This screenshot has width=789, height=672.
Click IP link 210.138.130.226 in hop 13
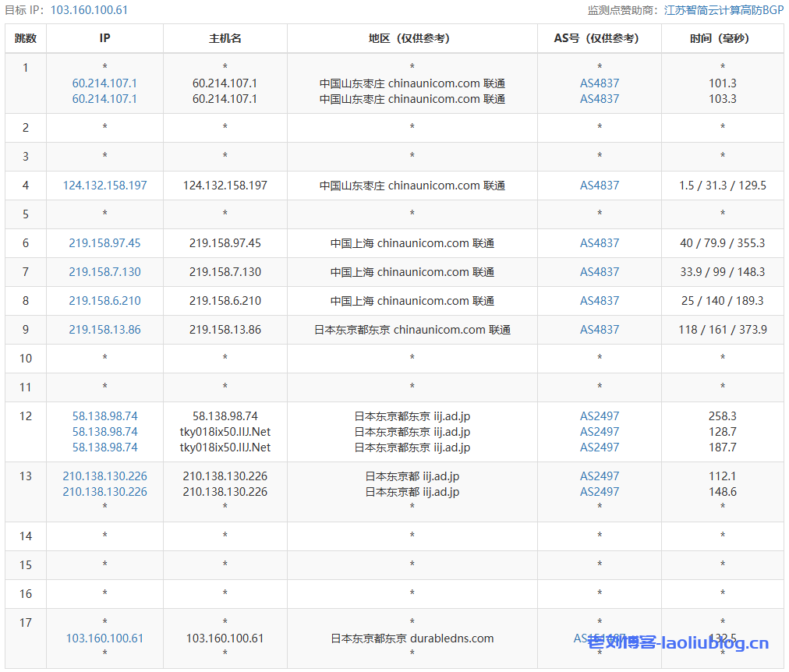click(104, 476)
